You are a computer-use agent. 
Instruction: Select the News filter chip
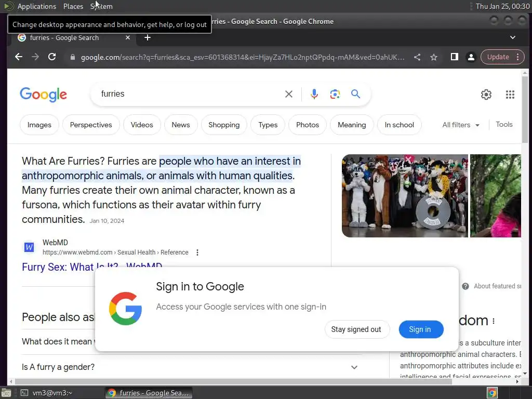181,125
